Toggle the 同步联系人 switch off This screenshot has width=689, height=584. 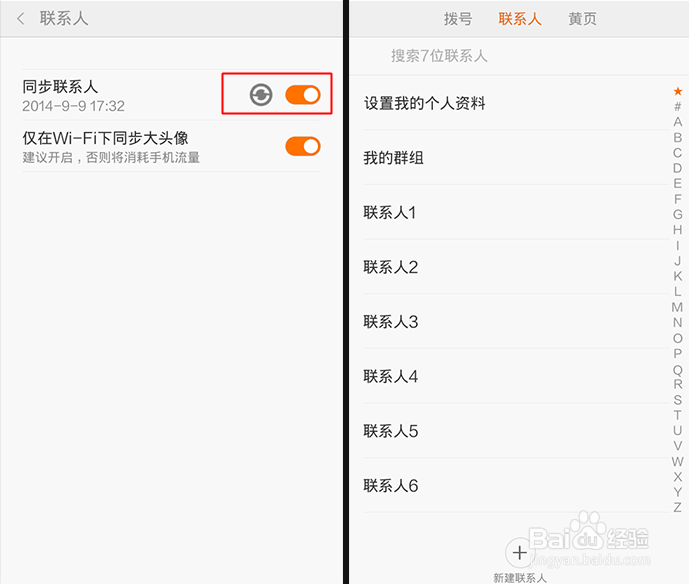[x=303, y=95]
